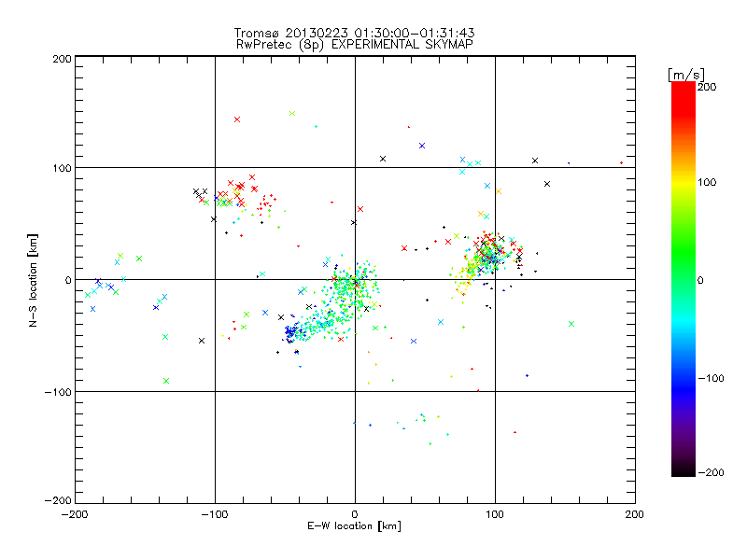Screen dimensions: 747x560
Task: Select the "E-W location [km]" horizontal axis label
Action: click(354, 526)
